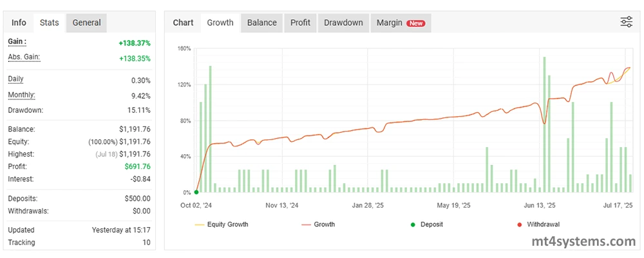The image size is (644, 258).
Task: Select the Chart tab
Action: (x=183, y=23)
